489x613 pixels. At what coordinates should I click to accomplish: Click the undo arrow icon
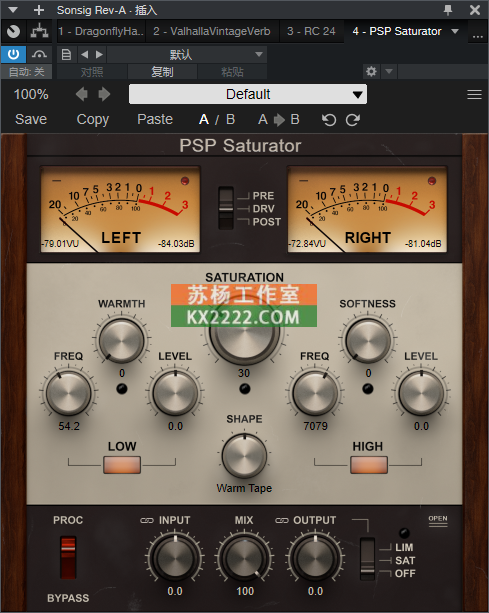329,120
